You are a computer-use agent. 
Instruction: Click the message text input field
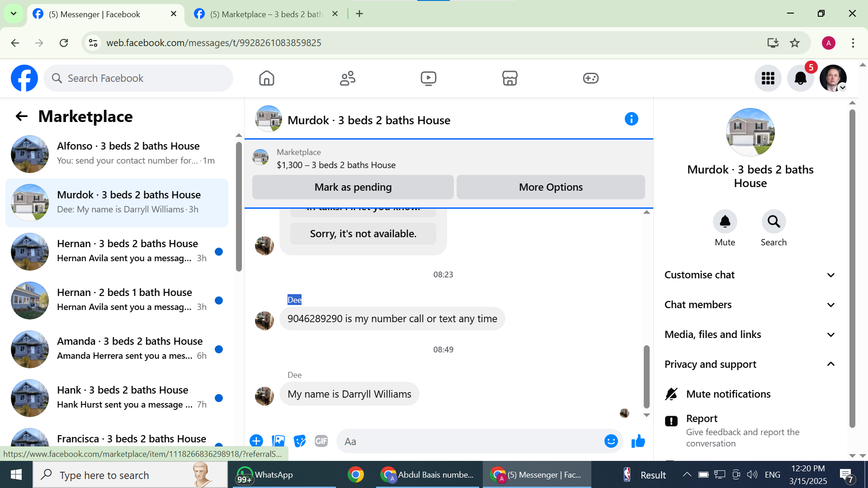[470, 441]
